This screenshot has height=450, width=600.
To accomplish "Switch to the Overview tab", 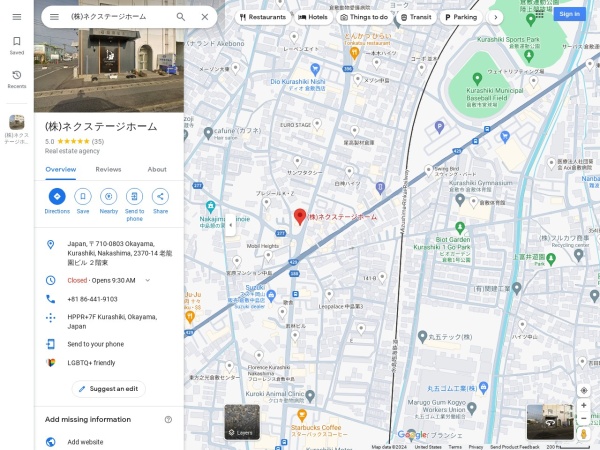I will (60, 170).
